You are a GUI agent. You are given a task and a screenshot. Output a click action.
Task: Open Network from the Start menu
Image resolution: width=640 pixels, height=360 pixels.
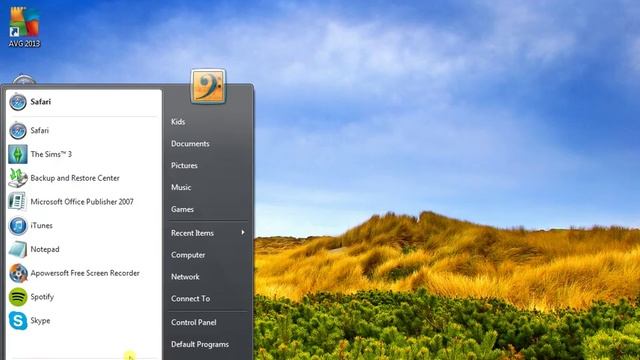coord(185,277)
